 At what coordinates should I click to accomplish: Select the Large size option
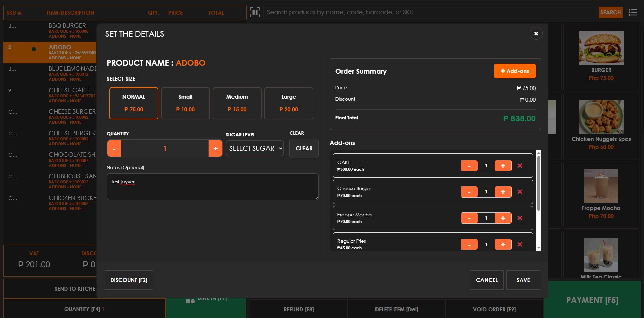(288, 103)
